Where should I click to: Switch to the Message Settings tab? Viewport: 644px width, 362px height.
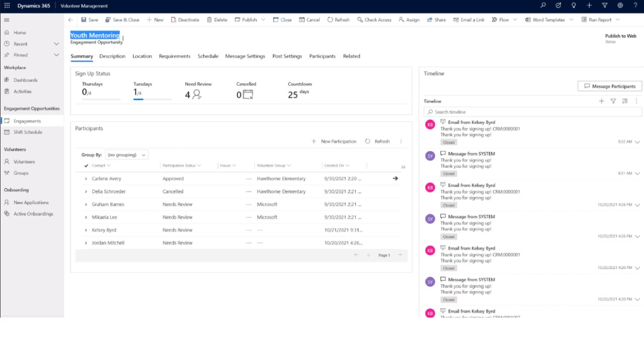click(245, 56)
